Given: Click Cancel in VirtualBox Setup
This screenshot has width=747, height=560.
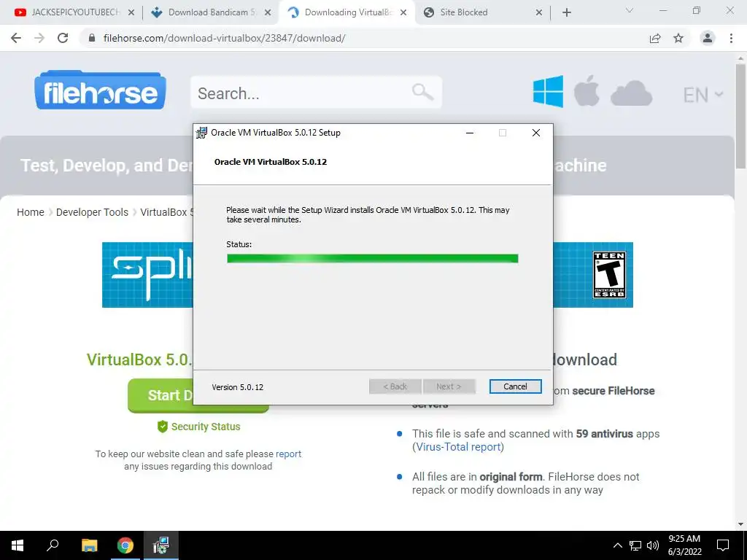Looking at the screenshot, I should point(515,386).
